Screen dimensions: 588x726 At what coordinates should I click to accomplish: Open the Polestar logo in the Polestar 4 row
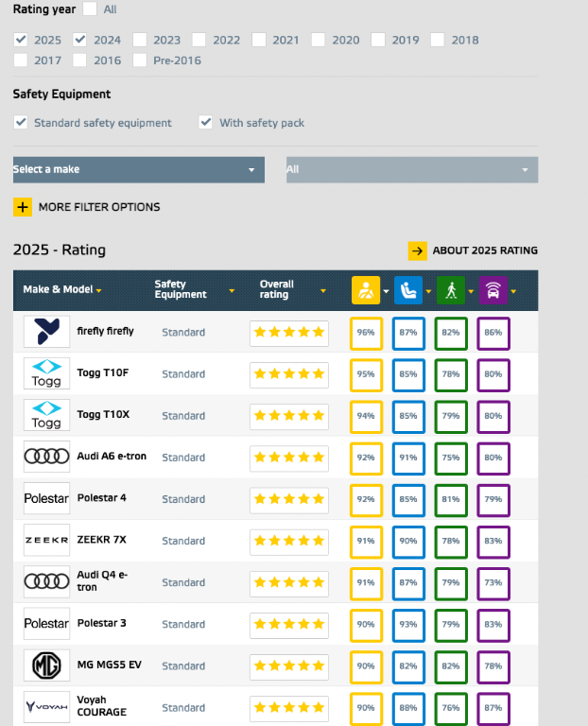pos(46,498)
